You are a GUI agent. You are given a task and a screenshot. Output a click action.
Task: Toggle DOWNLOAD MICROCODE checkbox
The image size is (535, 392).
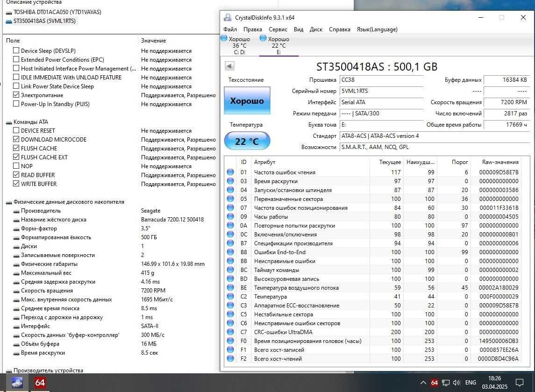click(16, 139)
